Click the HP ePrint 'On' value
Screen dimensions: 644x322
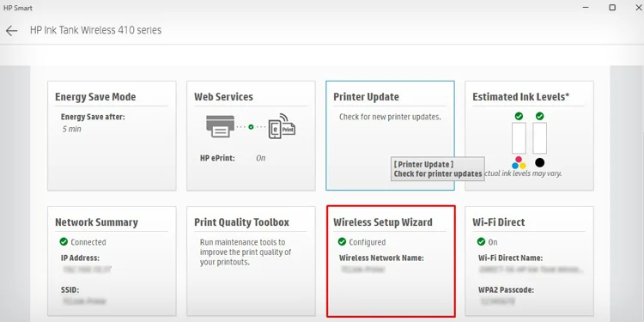(261, 158)
